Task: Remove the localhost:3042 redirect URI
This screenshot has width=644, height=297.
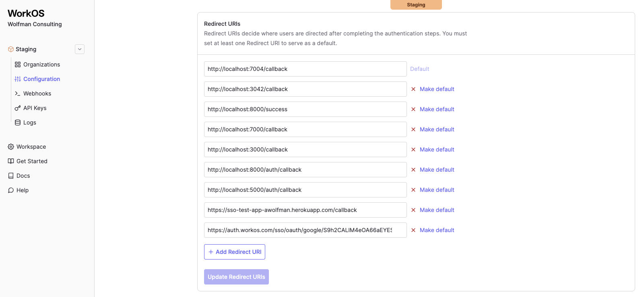Action: pyautogui.click(x=413, y=89)
